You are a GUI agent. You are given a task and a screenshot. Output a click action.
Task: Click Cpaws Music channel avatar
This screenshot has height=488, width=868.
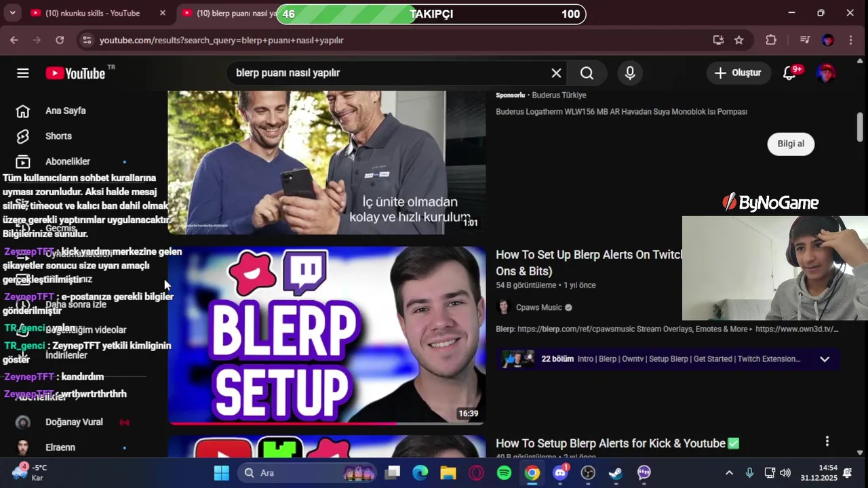click(504, 307)
